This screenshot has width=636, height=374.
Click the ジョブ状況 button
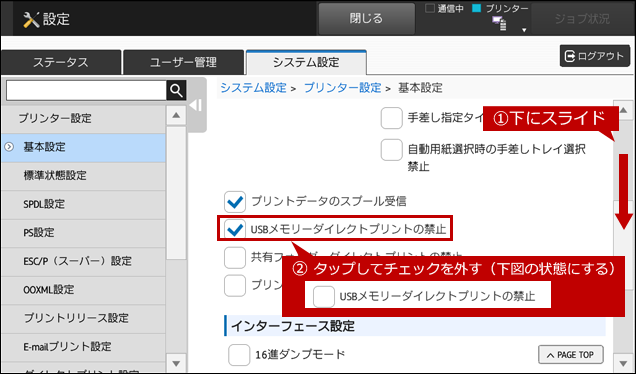[582, 19]
